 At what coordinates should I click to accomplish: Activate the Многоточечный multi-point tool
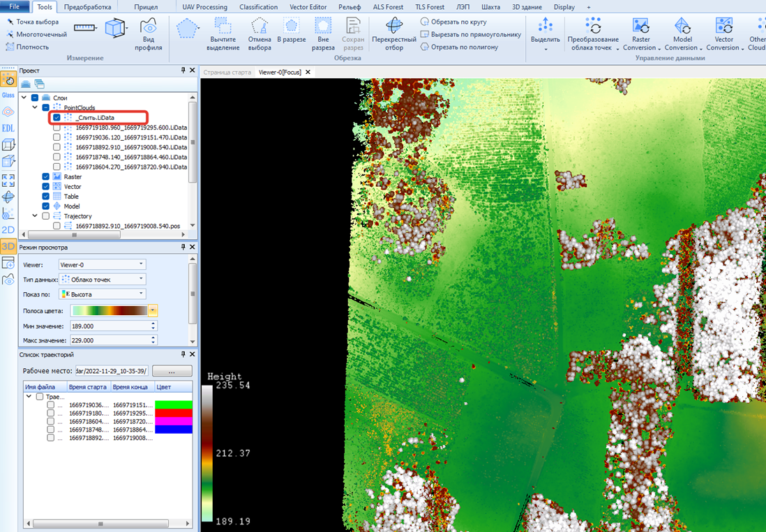[x=36, y=34]
